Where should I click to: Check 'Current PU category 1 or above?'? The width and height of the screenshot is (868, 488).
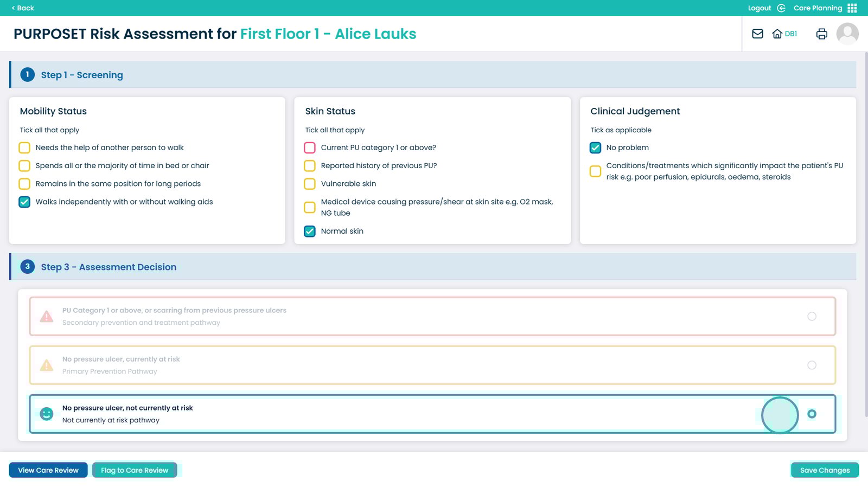[310, 147]
